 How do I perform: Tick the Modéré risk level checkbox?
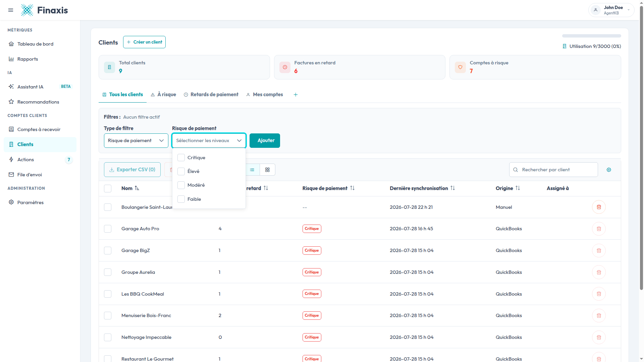pyautogui.click(x=181, y=185)
